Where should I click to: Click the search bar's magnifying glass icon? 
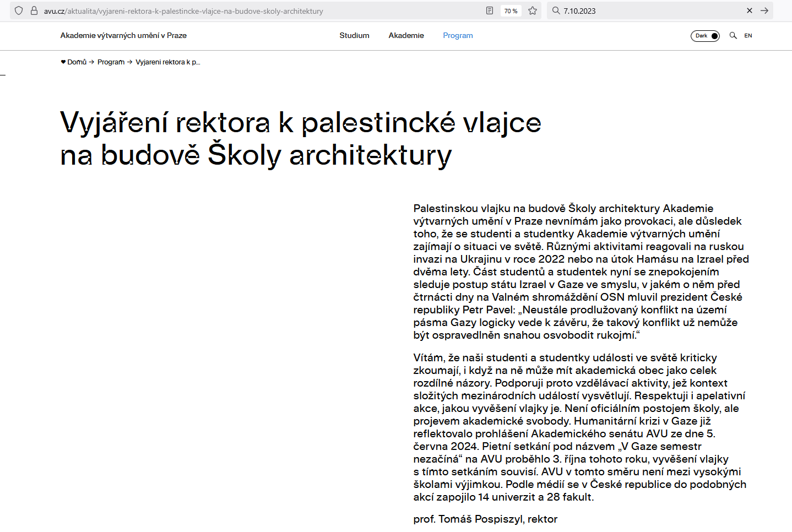(556, 10)
